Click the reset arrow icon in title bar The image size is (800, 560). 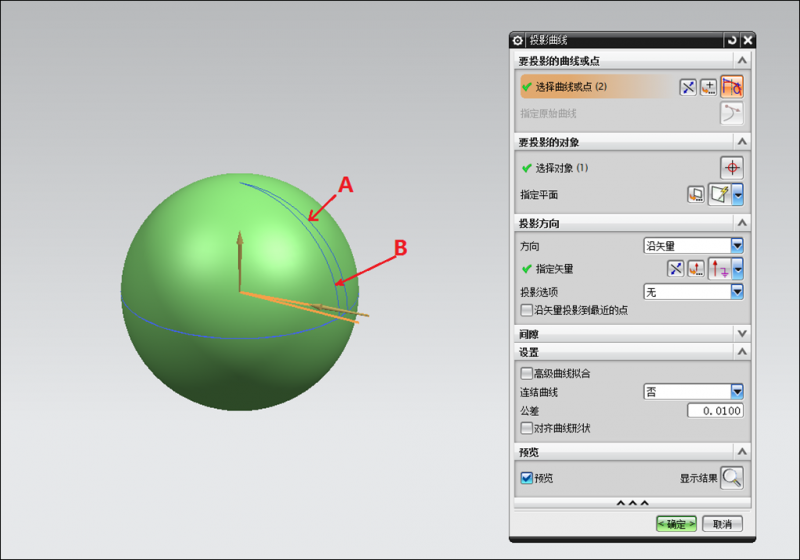point(731,40)
